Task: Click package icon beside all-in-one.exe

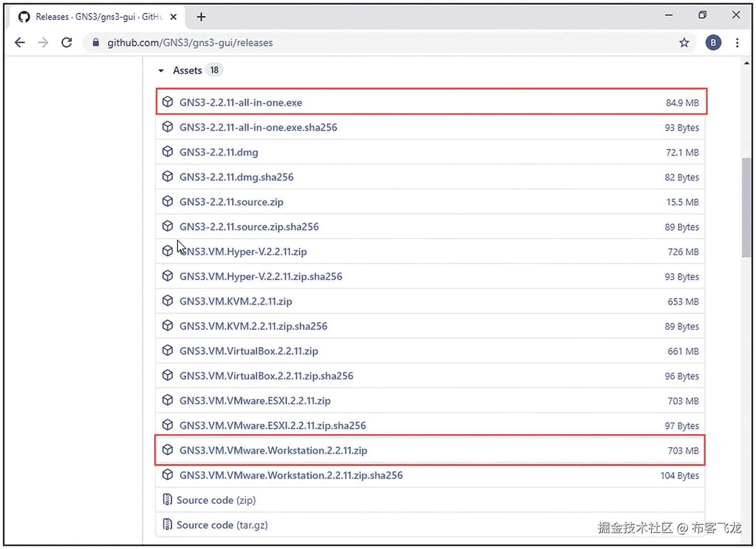Action: [168, 102]
